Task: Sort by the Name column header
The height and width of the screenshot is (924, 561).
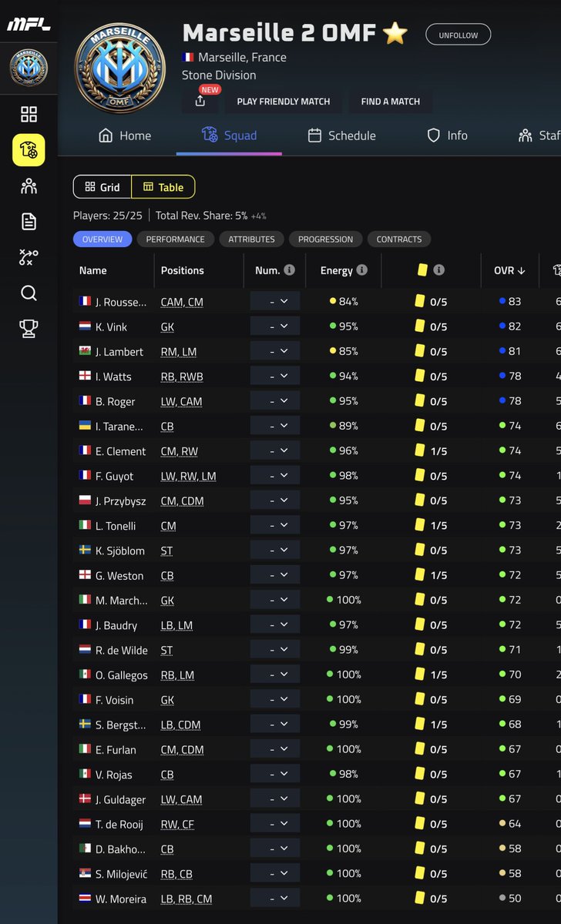Action: pos(92,270)
